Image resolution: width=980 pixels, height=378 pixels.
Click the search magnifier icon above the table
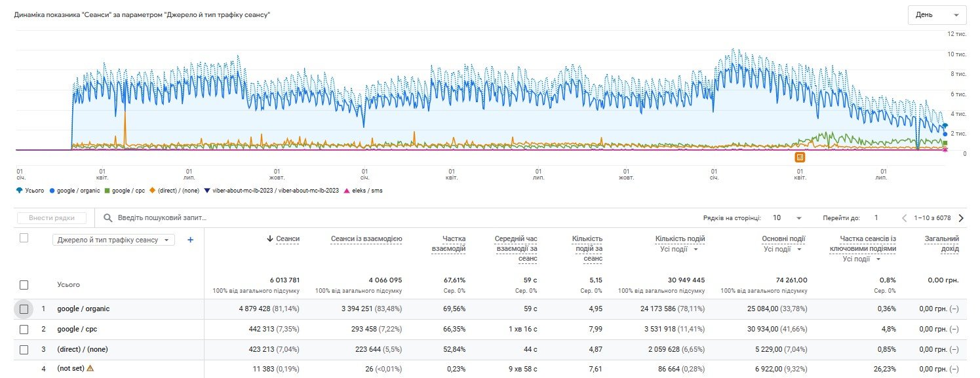tap(108, 217)
